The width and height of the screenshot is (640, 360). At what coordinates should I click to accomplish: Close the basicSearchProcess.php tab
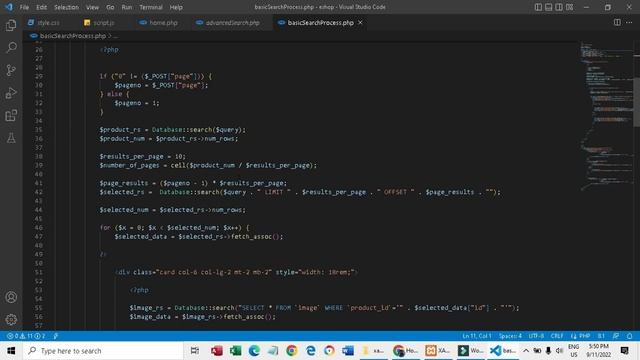(360, 22)
